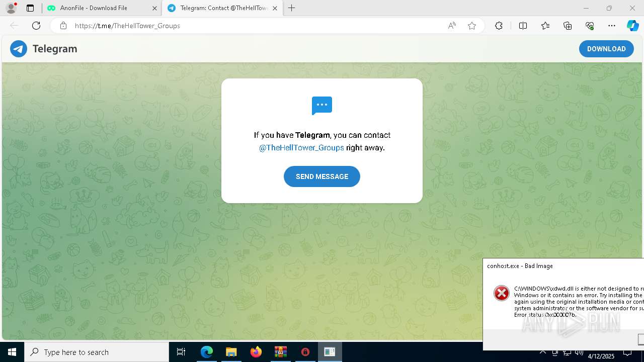The width and height of the screenshot is (644, 362).
Task: Open the red lock app on taskbar
Action: (x=305, y=352)
